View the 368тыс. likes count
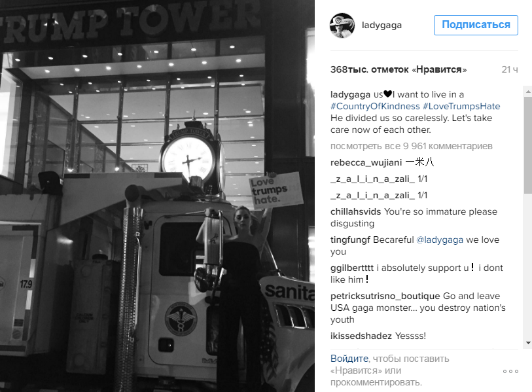532x392 pixels. coord(399,69)
